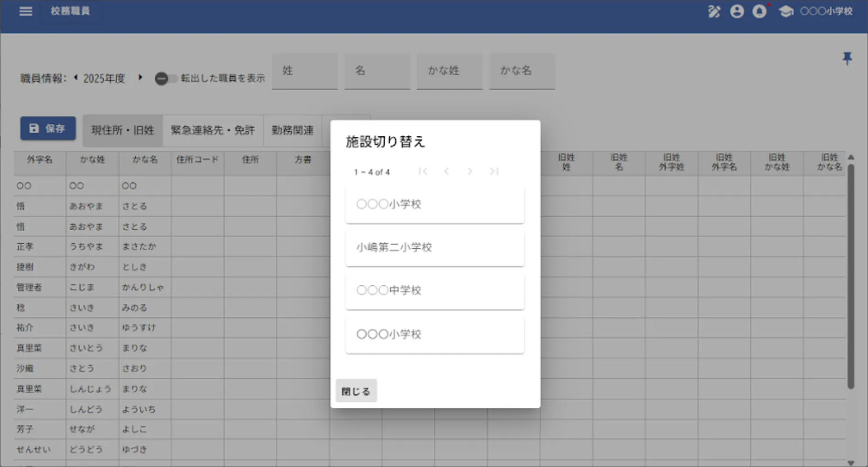Viewport: 868px width, 467px height.
Task: Select 小嶋第二小学校 from facility list
Action: point(434,247)
